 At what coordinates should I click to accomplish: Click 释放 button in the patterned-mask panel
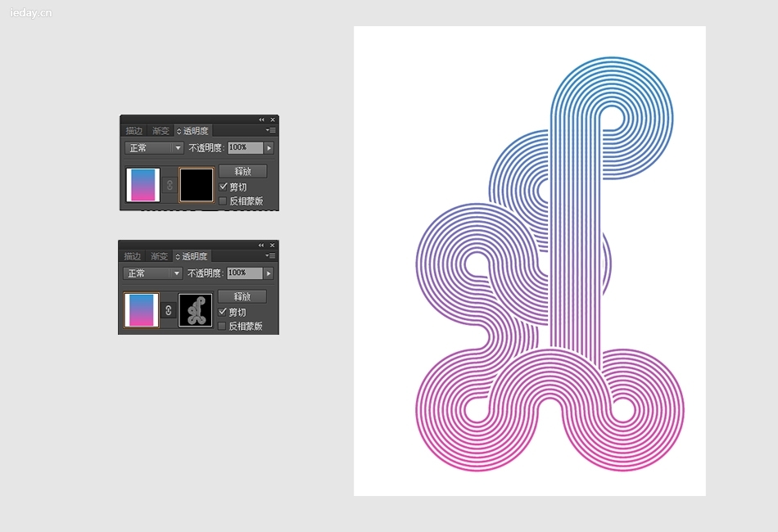coord(242,296)
